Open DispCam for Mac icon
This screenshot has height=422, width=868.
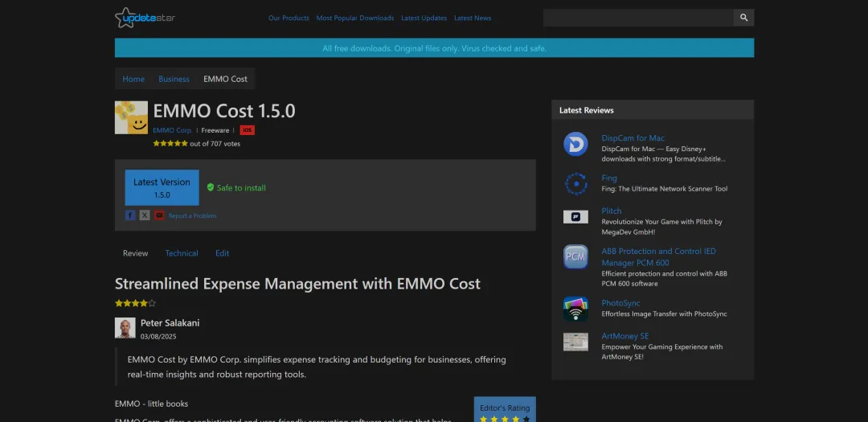tap(575, 144)
